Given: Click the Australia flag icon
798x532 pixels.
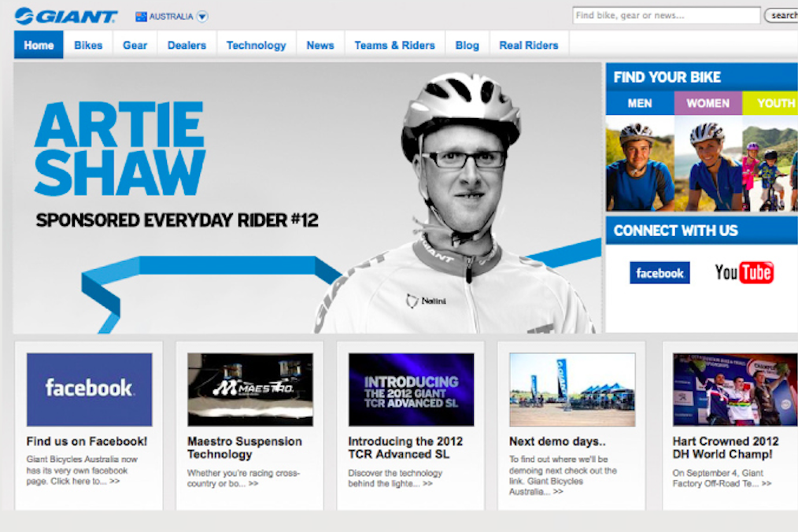Looking at the screenshot, I should coord(141,17).
